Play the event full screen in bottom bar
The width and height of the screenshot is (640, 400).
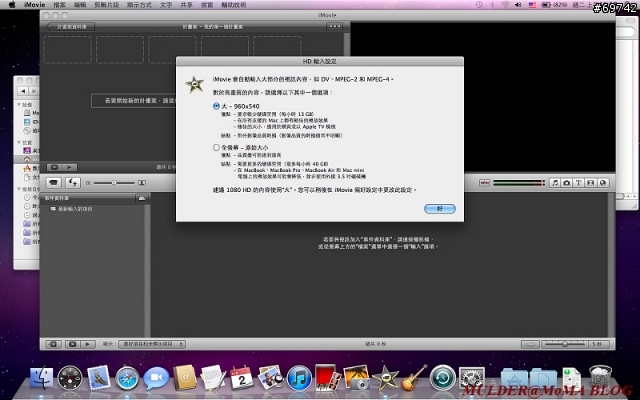73,344
